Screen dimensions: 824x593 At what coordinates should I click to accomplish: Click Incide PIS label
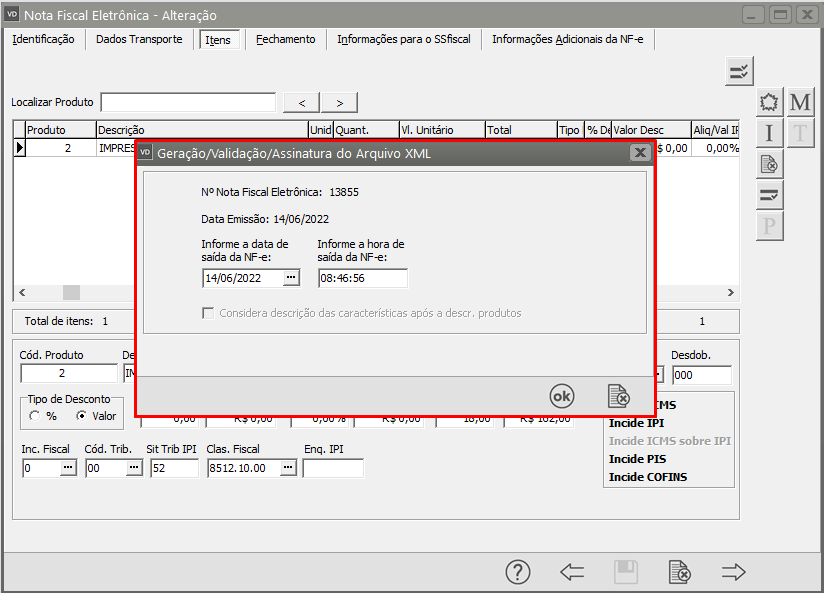tap(637, 459)
